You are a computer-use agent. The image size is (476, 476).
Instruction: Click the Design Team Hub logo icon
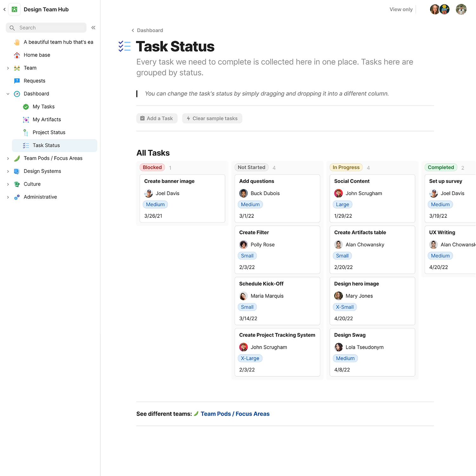(15, 10)
